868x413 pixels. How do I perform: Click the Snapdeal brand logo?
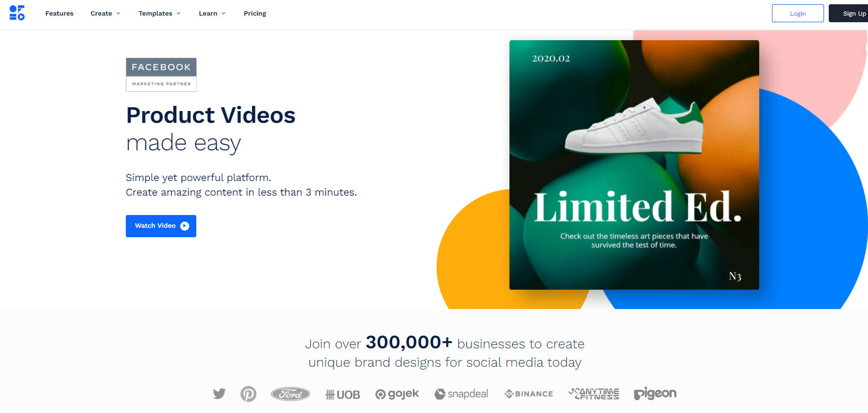point(461,394)
